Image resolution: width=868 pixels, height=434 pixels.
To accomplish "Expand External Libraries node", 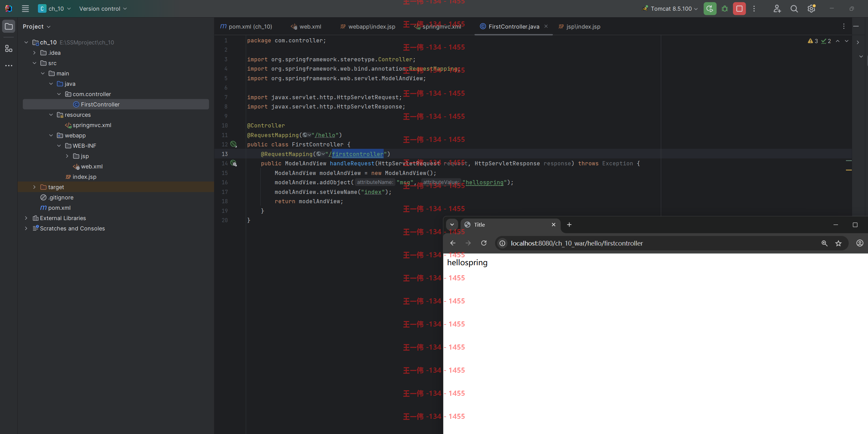I will point(26,218).
